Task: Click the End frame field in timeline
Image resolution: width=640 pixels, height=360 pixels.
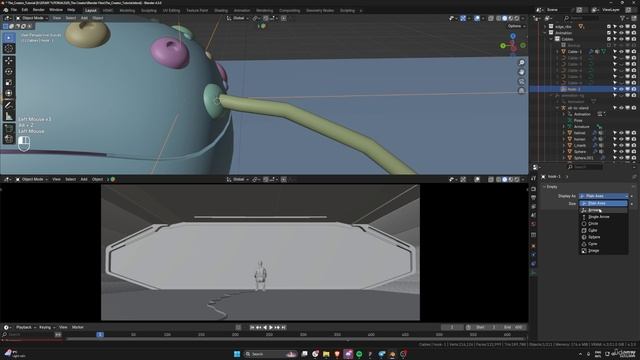Action: 513,328
